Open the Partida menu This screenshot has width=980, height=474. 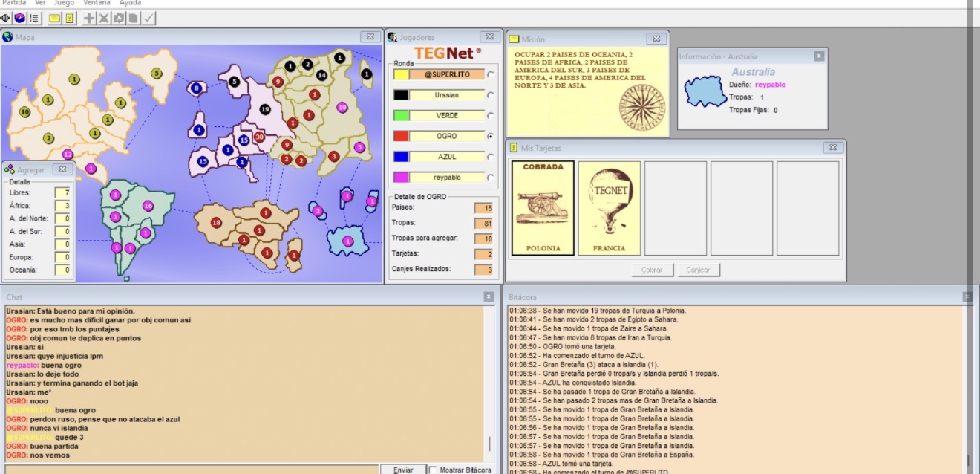point(14,3)
